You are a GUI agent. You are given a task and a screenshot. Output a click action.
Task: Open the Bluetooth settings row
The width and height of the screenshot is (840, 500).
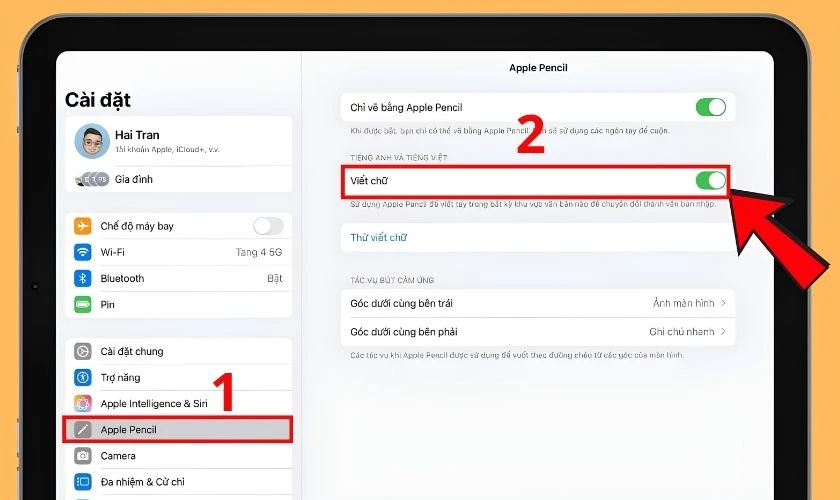pyautogui.click(x=179, y=278)
